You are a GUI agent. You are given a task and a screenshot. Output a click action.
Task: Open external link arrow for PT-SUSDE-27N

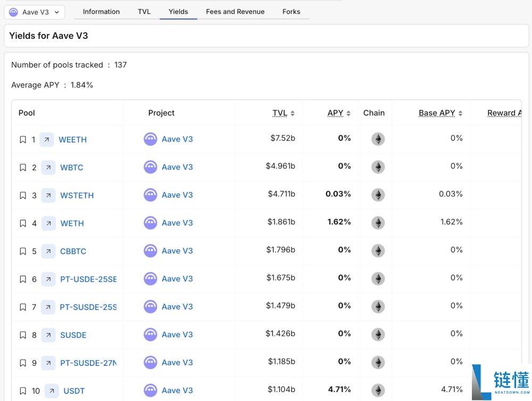(x=48, y=363)
